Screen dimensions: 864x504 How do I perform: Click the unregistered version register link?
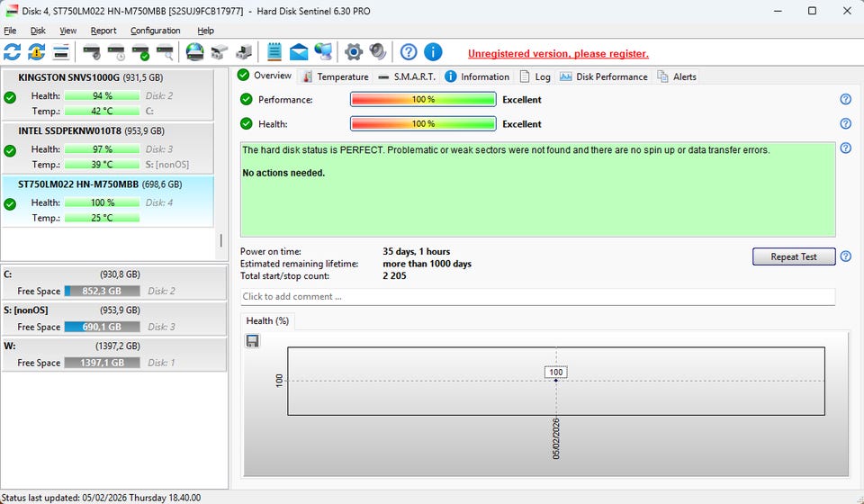click(x=558, y=54)
